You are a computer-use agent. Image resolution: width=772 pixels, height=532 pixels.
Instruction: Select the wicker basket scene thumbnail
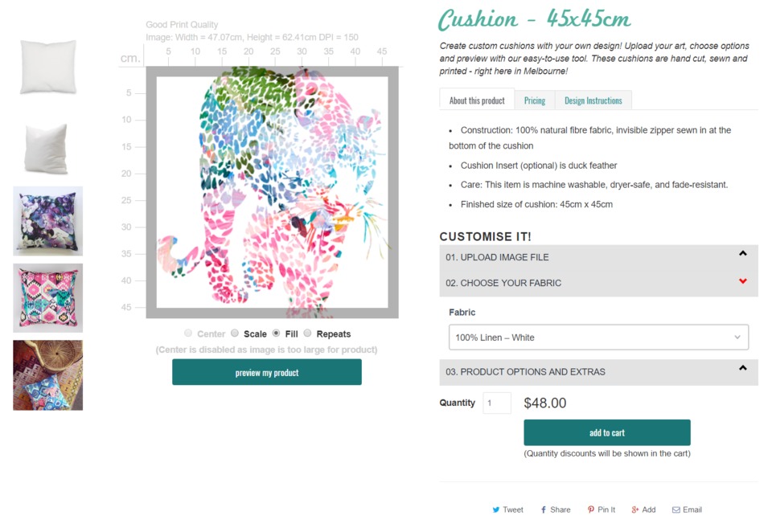tap(47, 375)
